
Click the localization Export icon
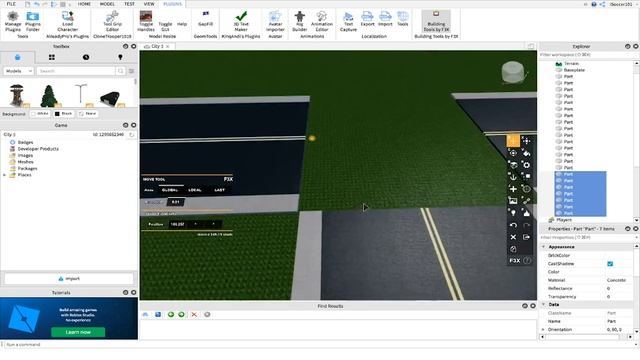click(x=367, y=19)
